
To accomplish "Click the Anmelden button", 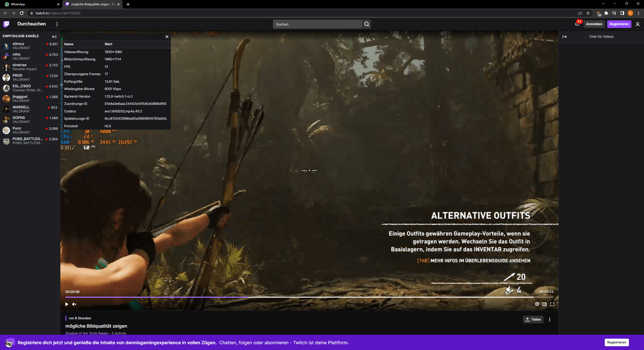I will click(x=594, y=24).
